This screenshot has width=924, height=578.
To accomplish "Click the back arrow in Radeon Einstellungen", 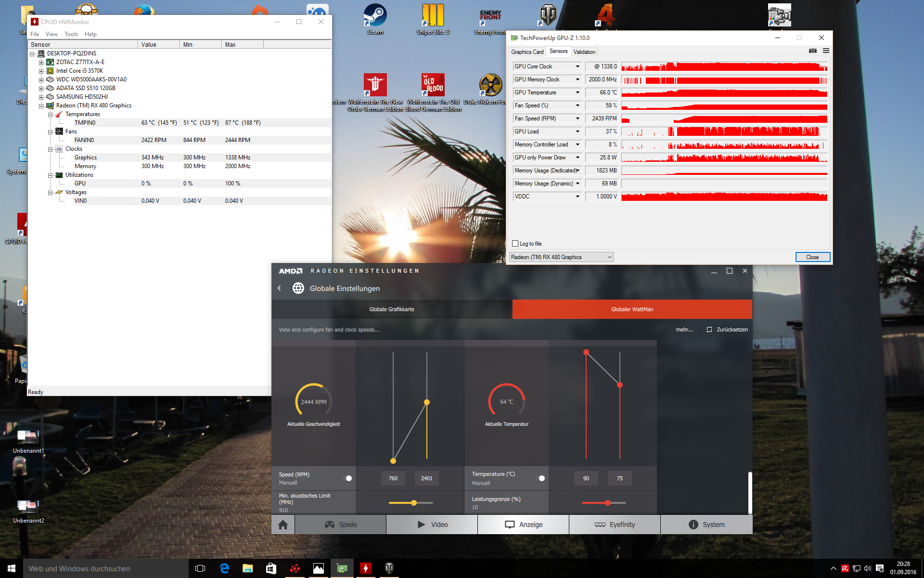I will [279, 288].
